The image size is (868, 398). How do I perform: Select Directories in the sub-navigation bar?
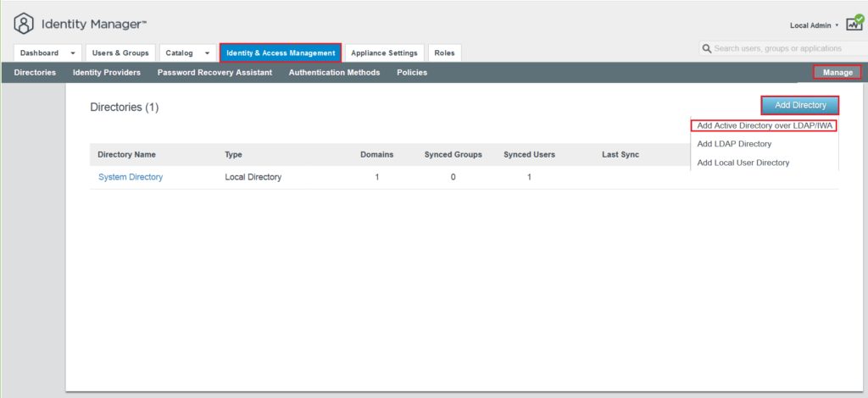(35, 73)
